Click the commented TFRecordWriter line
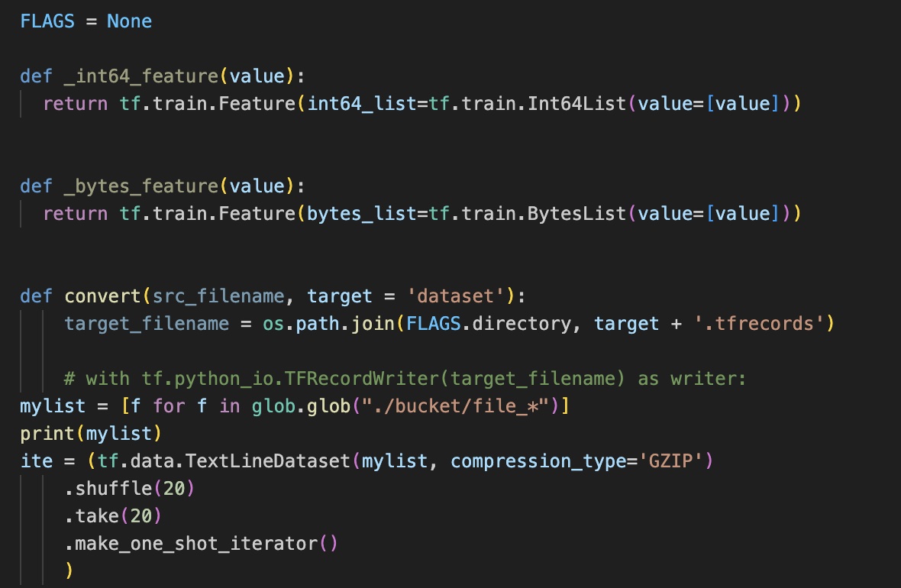Image resolution: width=901 pixels, height=588 pixels. 405,378
